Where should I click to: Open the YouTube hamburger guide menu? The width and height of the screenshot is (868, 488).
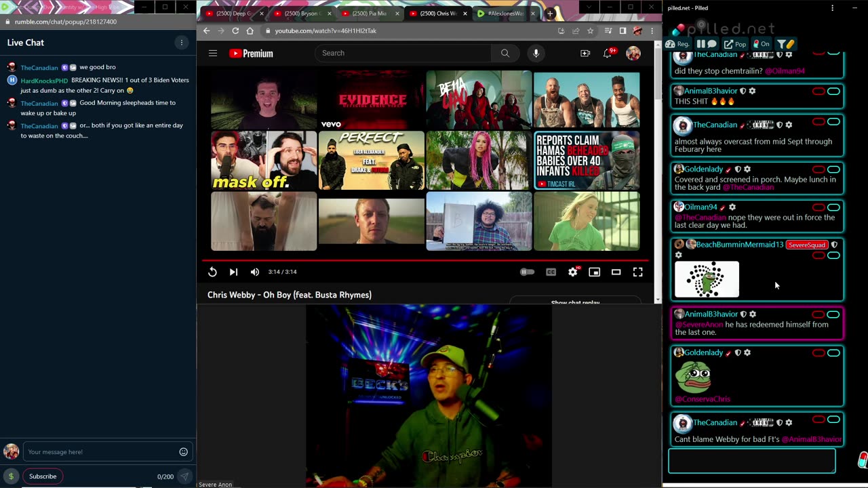click(x=213, y=53)
